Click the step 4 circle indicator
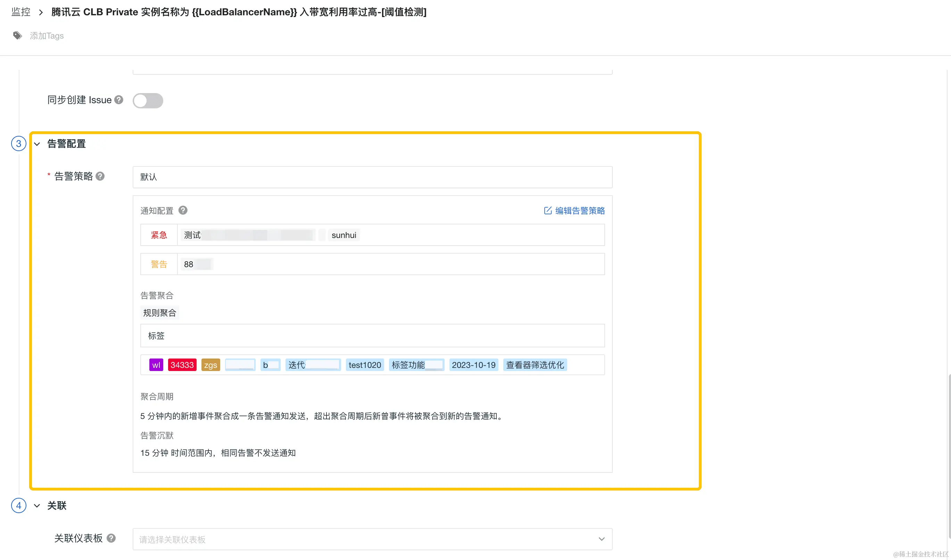This screenshot has height=560, width=951. (x=18, y=506)
